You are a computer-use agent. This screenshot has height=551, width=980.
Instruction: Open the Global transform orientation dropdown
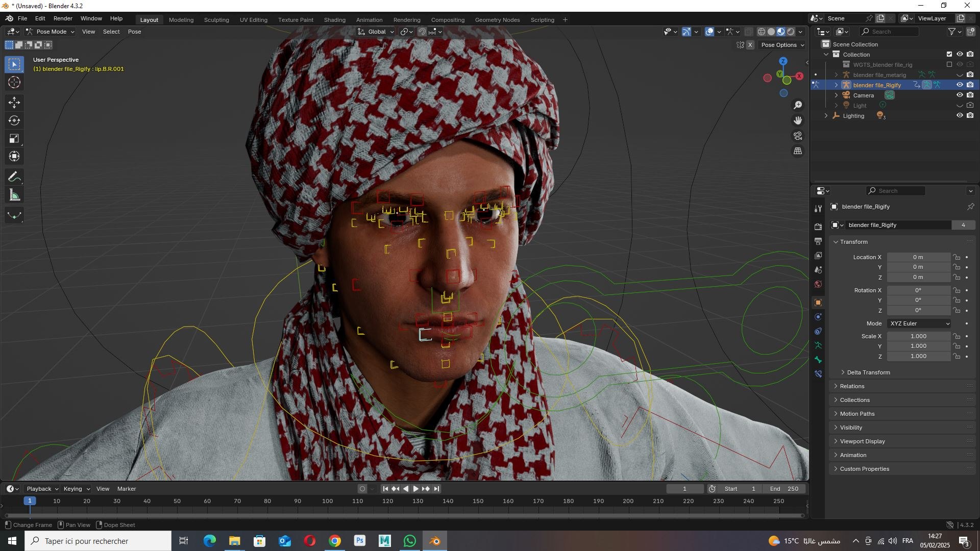[376, 32]
